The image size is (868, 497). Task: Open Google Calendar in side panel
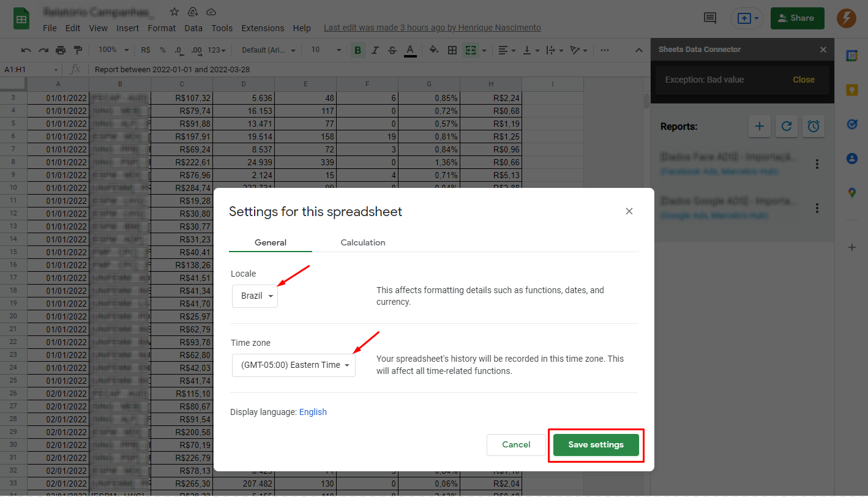[851, 56]
